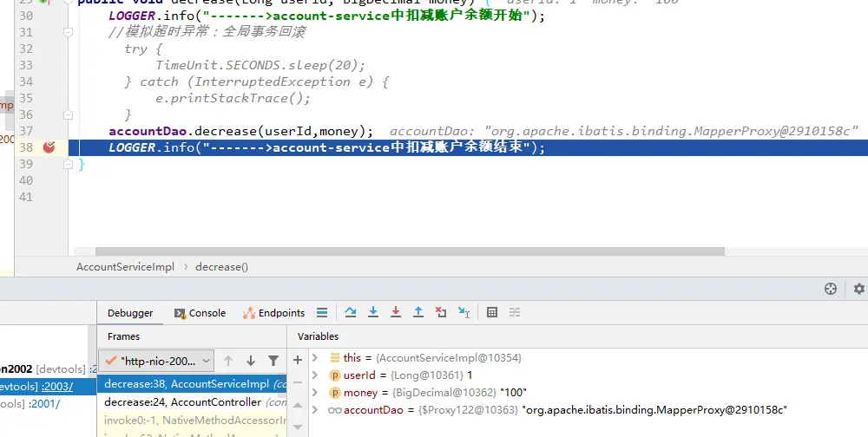Open the Evaluate Expression calculator icon
This screenshot has height=437, width=868.
pyautogui.click(x=491, y=312)
